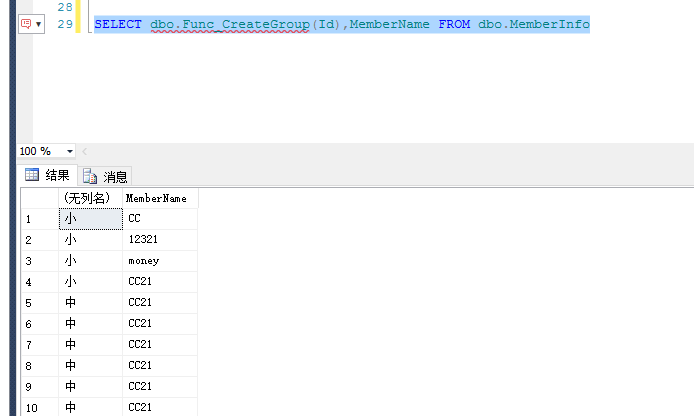Click the line number 29
The width and height of the screenshot is (694, 416).
(x=65, y=24)
